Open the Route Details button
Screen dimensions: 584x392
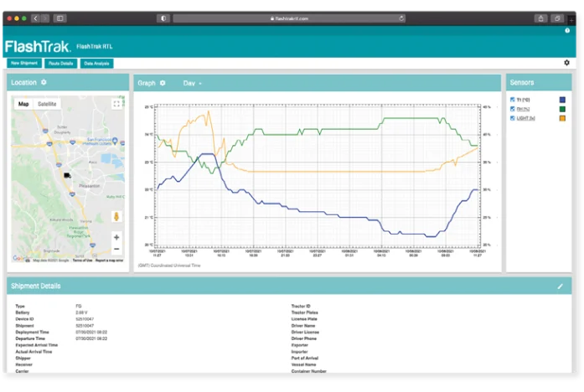point(62,63)
